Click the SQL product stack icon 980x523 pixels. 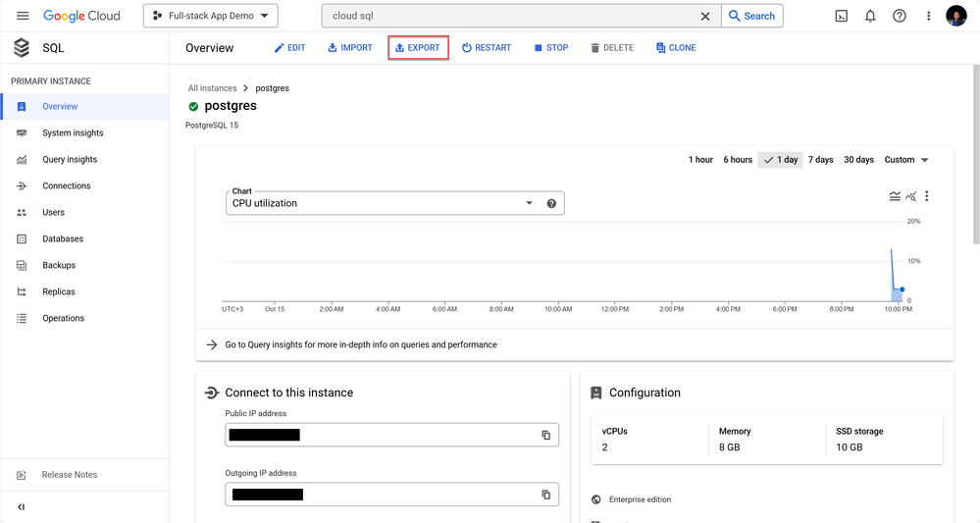pyautogui.click(x=22, y=47)
